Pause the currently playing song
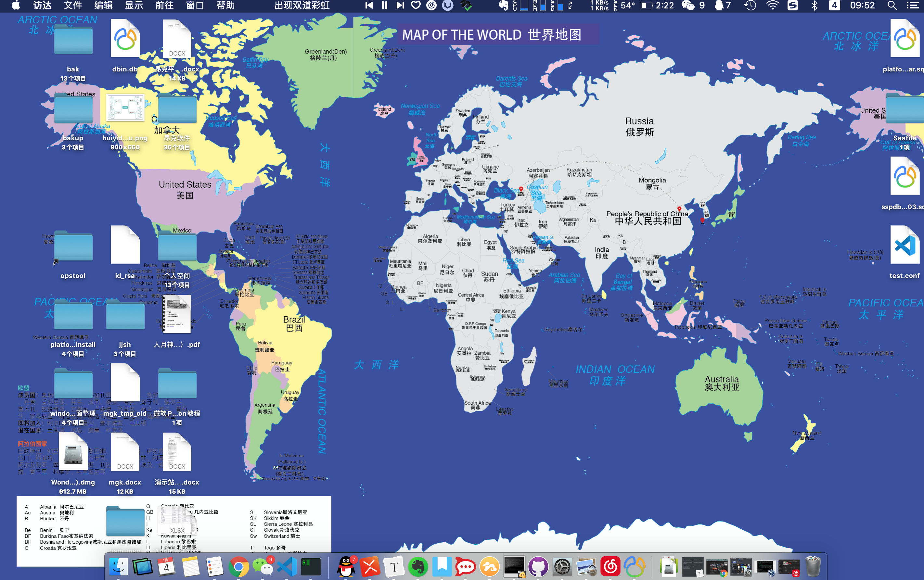This screenshot has width=924, height=580. tap(384, 6)
